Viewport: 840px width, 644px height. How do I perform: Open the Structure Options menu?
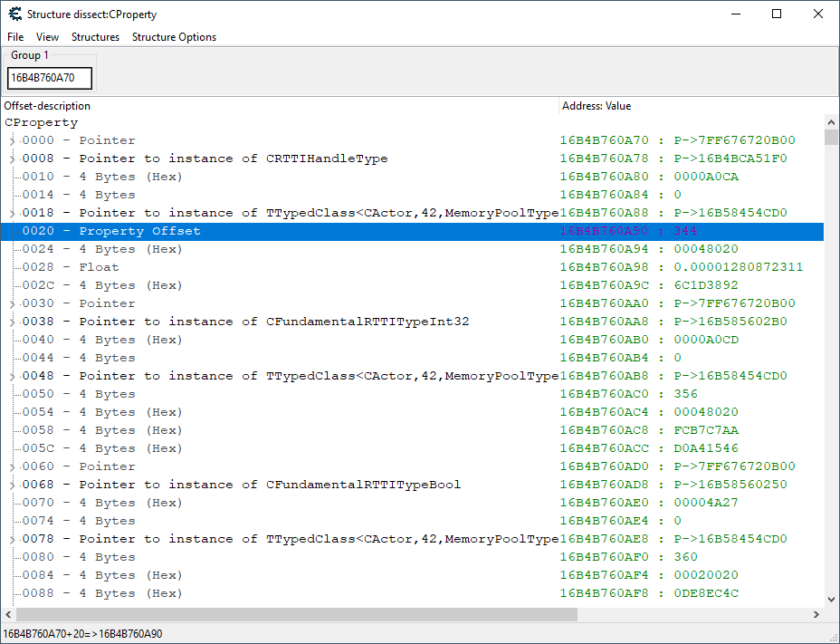[174, 37]
